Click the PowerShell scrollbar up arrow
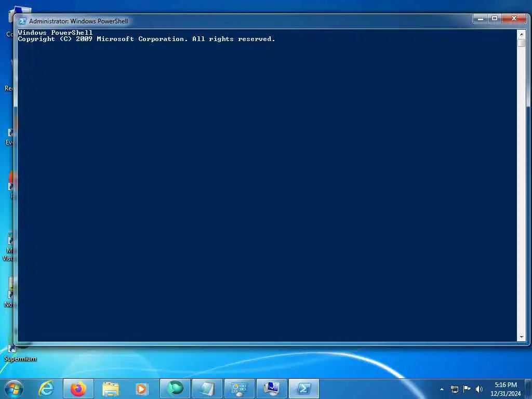532x399 pixels. (521, 34)
